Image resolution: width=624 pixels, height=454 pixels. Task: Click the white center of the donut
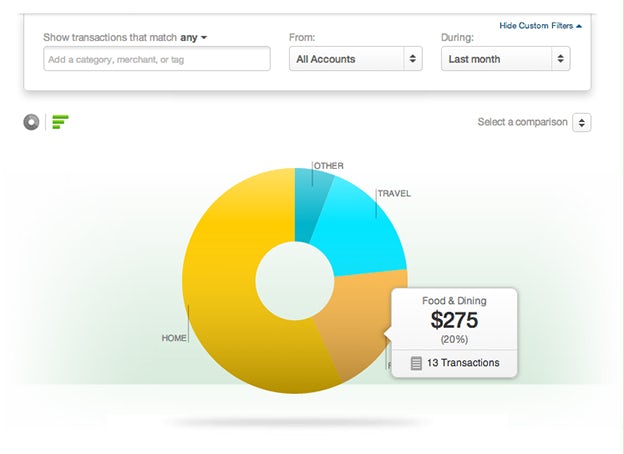(295, 281)
